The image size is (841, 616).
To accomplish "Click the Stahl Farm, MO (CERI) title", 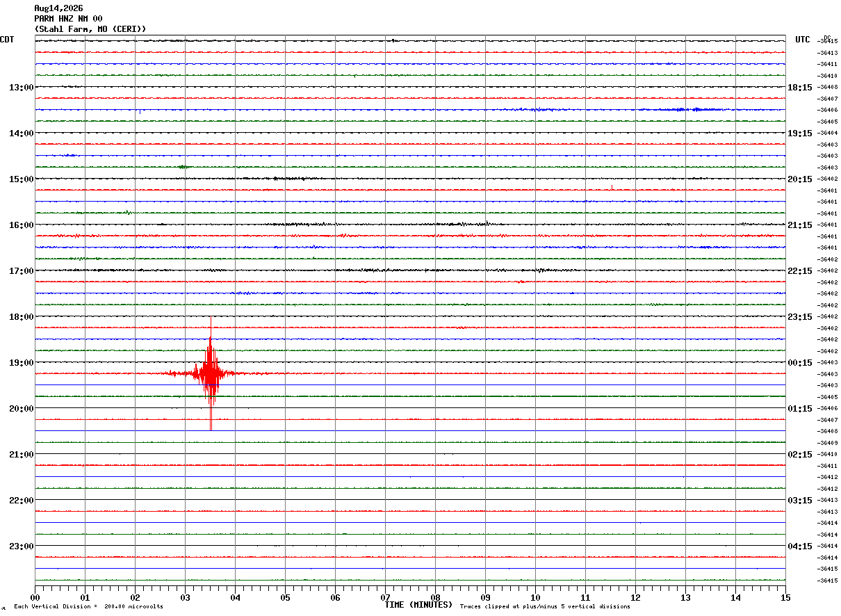I will click(90, 29).
